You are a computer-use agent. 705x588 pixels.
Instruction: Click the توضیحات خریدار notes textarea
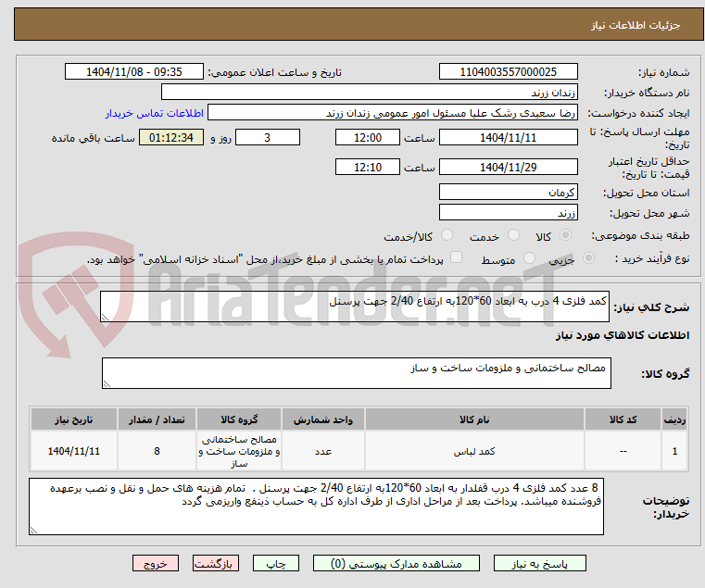pyautogui.click(x=316, y=507)
